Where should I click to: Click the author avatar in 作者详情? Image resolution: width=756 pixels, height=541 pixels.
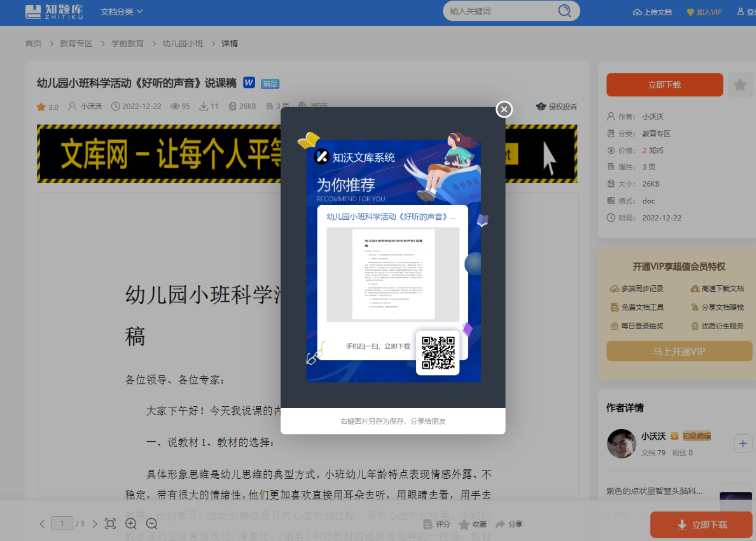[621, 444]
